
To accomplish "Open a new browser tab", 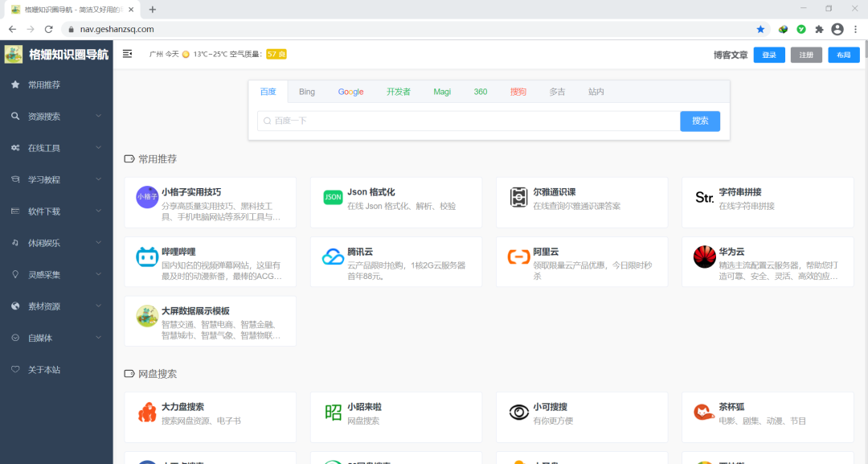I will pyautogui.click(x=152, y=10).
